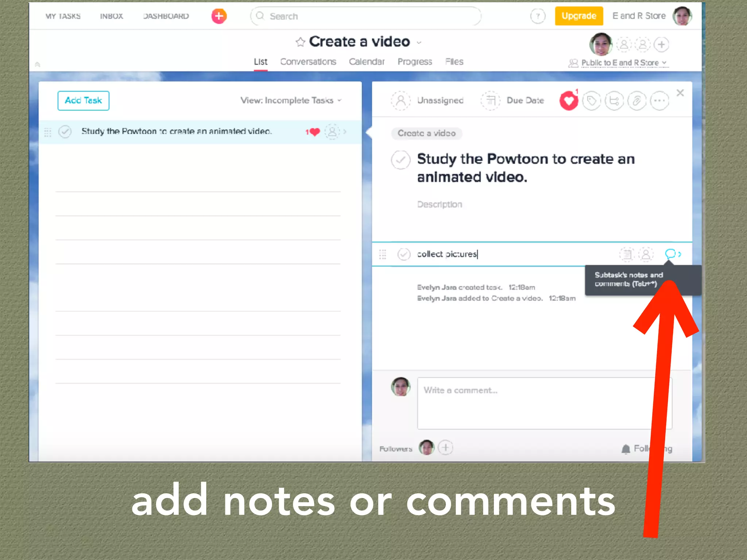Click the Create a video project pill
747x560 pixels.
click(x=426, y=133)
